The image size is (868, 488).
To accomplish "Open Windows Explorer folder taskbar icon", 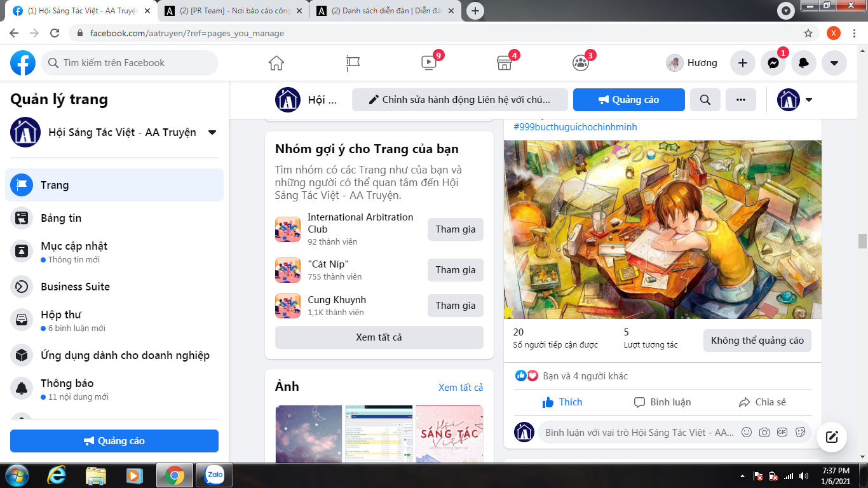I will [96, 475].
